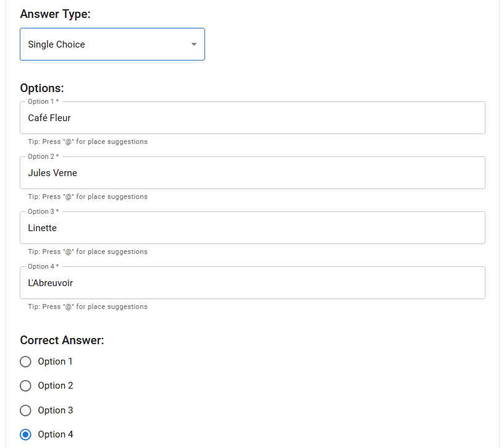504x448 pixels.
Task: Click the "Correct Answer:" heading
Action: coord(62,340)
